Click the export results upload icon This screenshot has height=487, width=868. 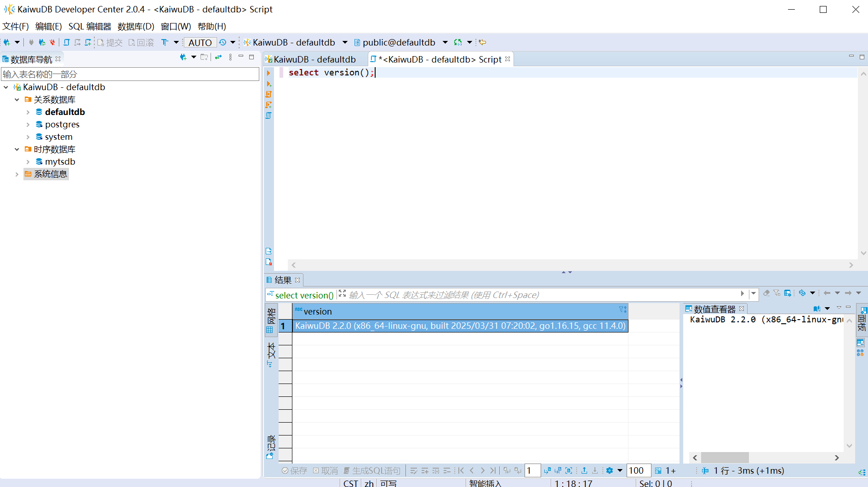pos(584,470)
